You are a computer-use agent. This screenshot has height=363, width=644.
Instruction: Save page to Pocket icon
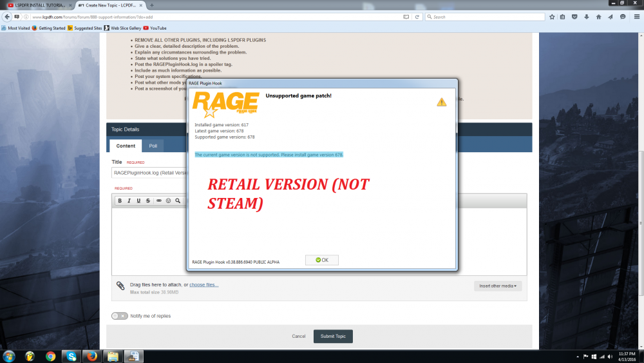(x=574, y=17)
